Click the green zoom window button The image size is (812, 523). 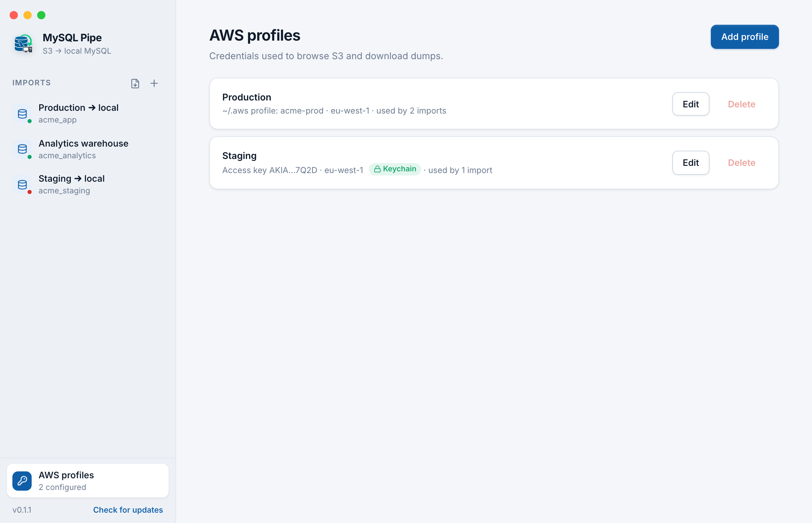(x=41, y=15)
